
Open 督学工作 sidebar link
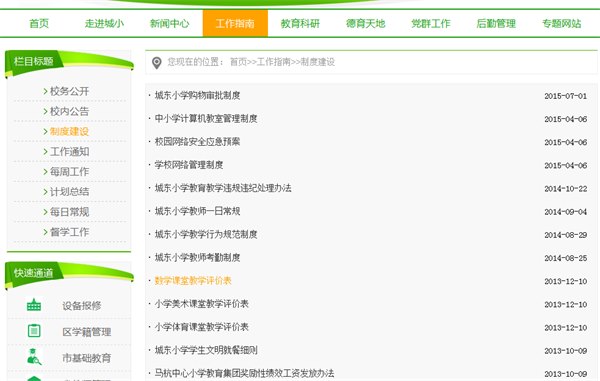point(69,232)
